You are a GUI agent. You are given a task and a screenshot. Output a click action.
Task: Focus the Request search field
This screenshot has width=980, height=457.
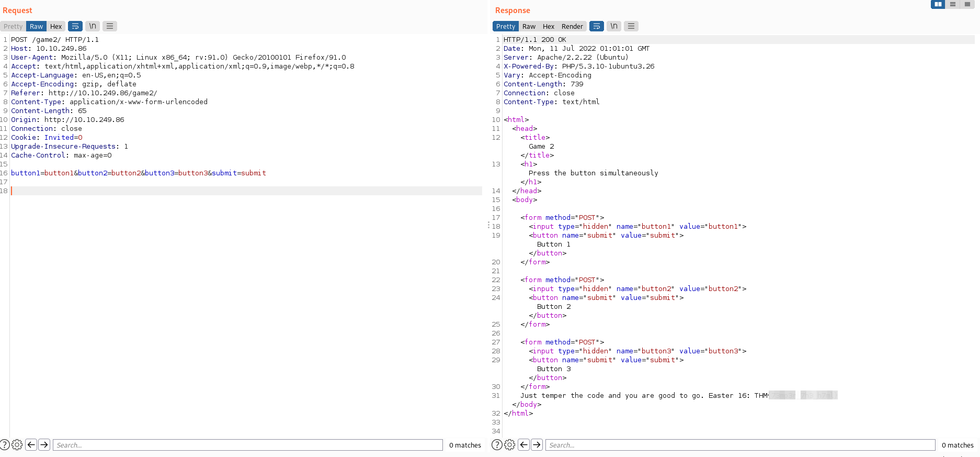[248, 445]
